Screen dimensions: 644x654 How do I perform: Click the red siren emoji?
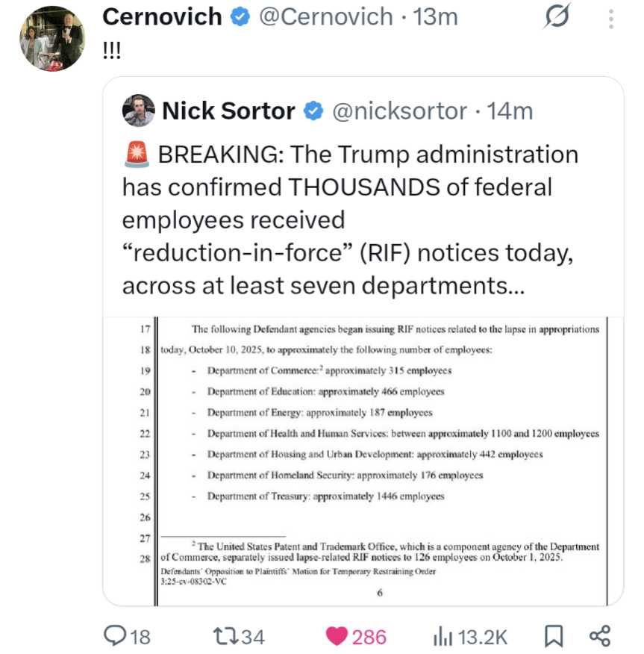(x=135, y=155)
